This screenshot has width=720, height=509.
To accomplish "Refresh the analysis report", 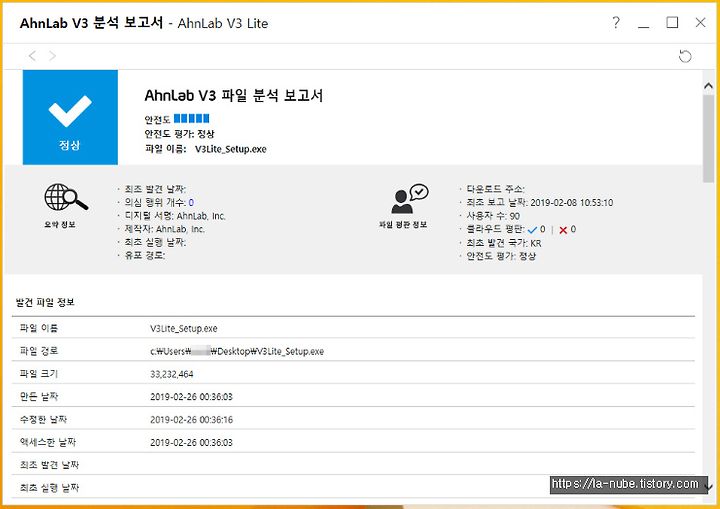I will click(x=685, y=56).
